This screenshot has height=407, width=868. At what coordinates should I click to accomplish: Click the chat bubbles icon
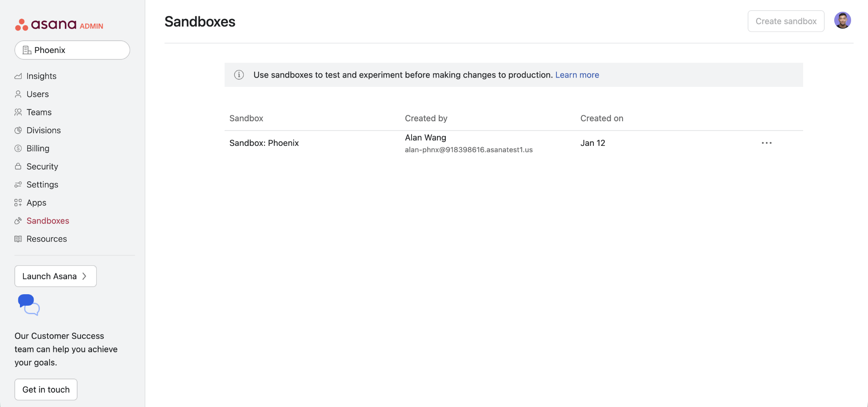(29, 305)
